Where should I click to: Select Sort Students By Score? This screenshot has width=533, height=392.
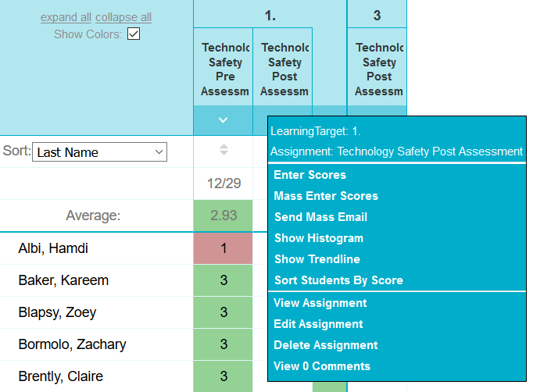pos(338,280)
